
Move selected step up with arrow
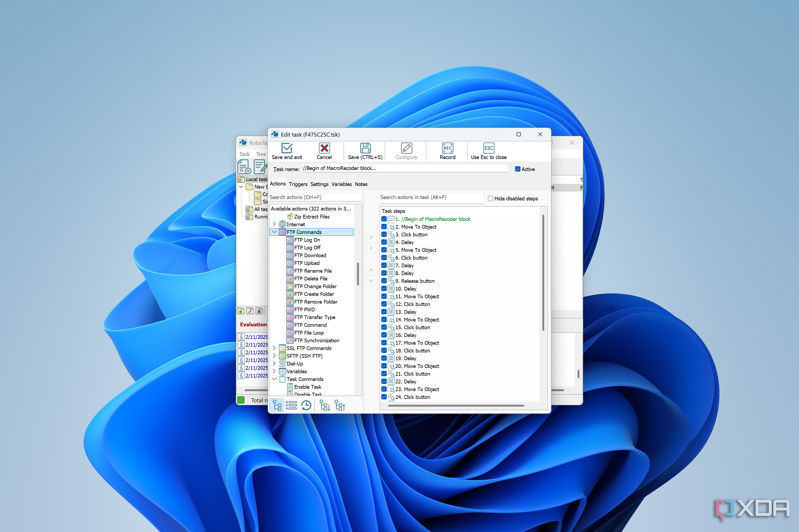point(371,270)
